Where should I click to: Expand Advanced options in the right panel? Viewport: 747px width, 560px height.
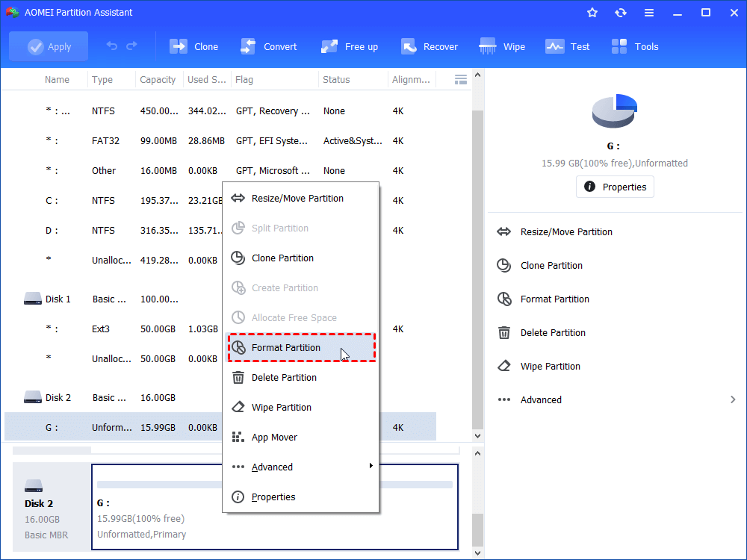(x=541, y=399)
